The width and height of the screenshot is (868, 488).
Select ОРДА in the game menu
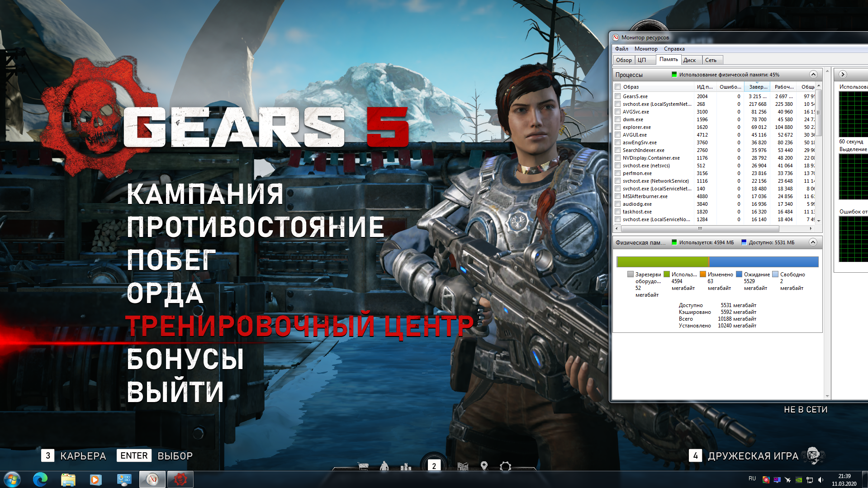click(x=165, y=294)
